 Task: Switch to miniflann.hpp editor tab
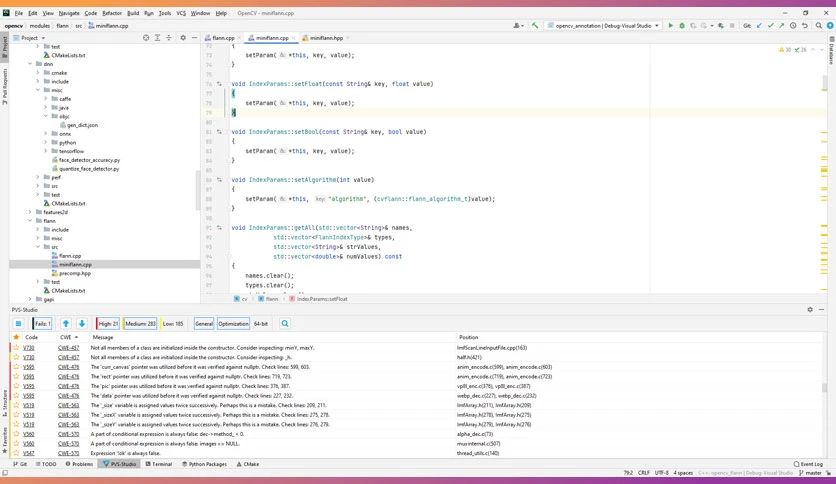pyautogui.click(x=326, y=38)
